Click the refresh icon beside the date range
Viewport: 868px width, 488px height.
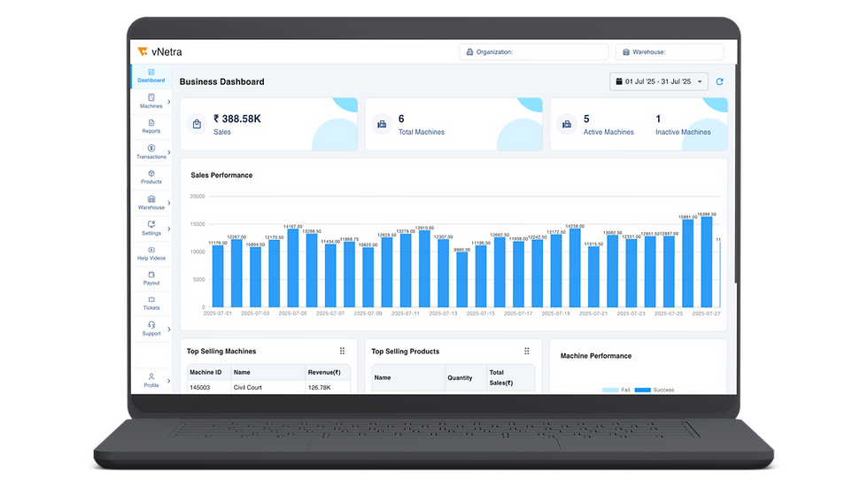pyautogui.click(x=719, y=81)
